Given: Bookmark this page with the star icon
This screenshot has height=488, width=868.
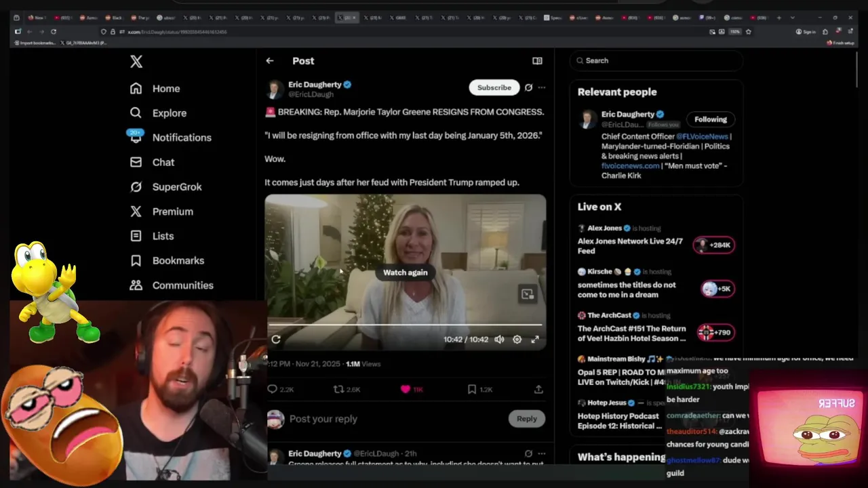Looking at the screenshot, I should [748, 31].
